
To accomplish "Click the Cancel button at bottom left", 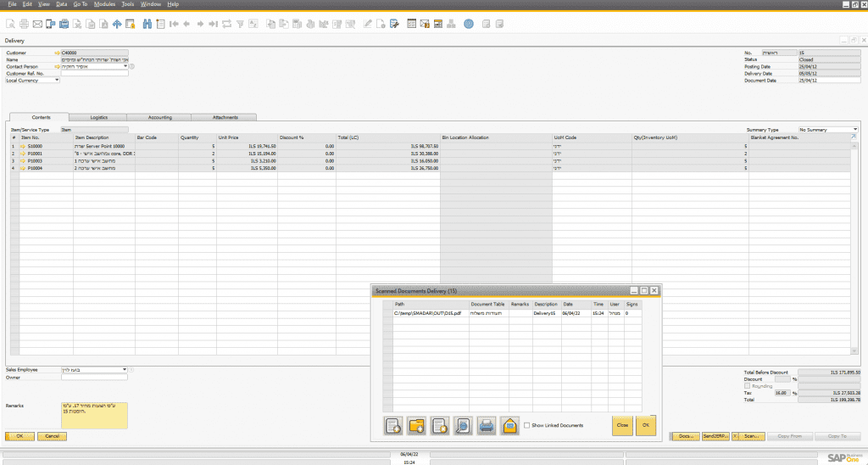I will click(52, 435).
